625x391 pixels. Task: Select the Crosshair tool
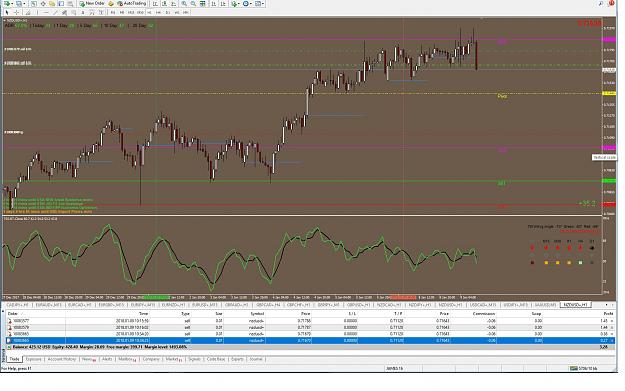(x=16, y=12)
